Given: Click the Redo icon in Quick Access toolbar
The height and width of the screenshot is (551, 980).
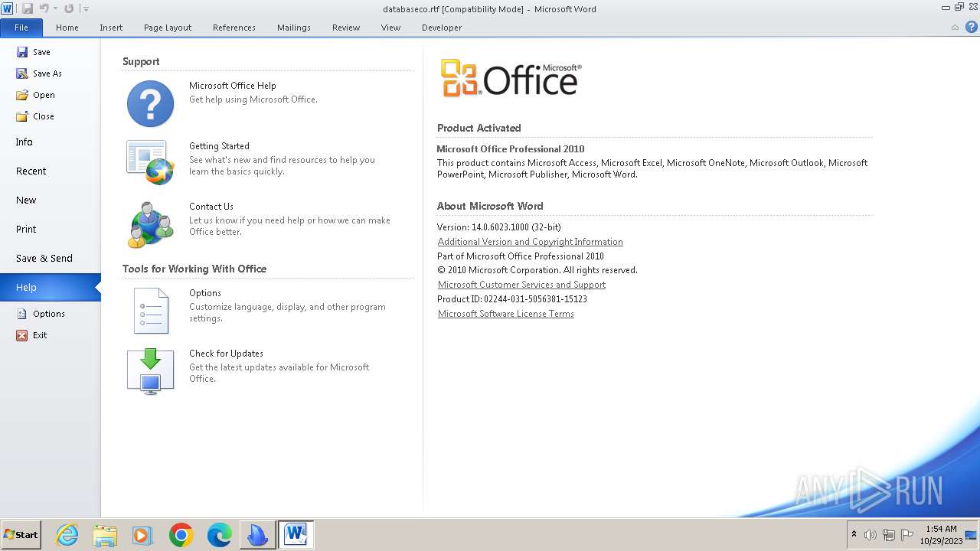Looking at the screenshot, I should (x=69, y=8).
